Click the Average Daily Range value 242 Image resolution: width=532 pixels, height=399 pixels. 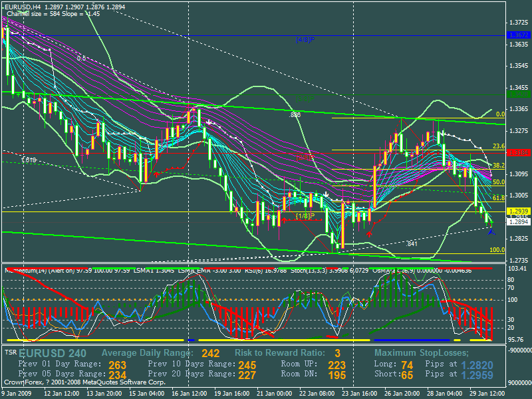pos(210,353)
